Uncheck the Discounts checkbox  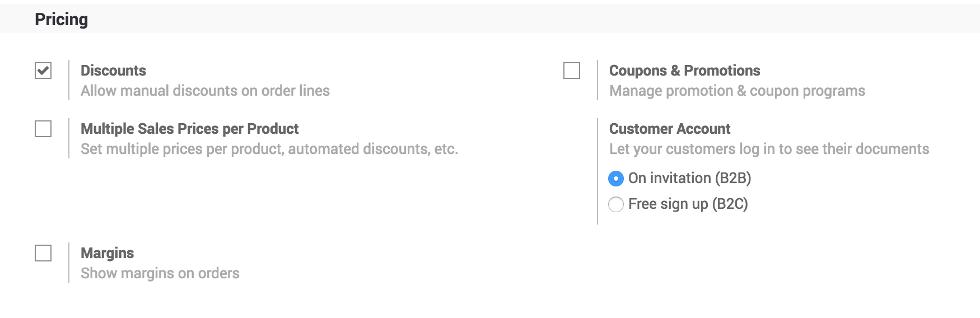pos(43,71)
